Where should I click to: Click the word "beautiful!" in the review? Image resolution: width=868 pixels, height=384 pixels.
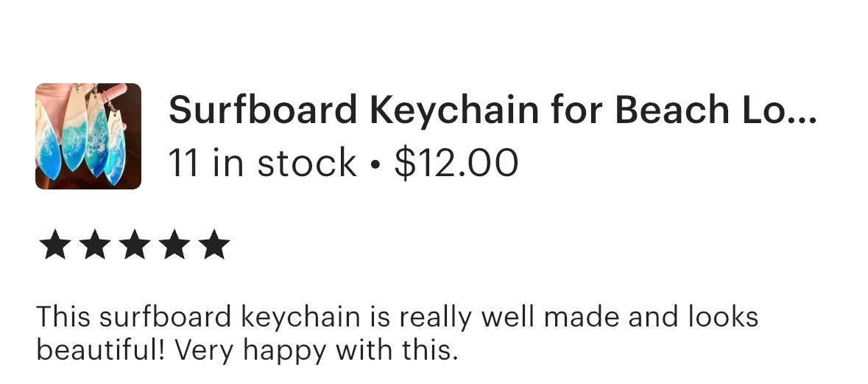point(101,350)
